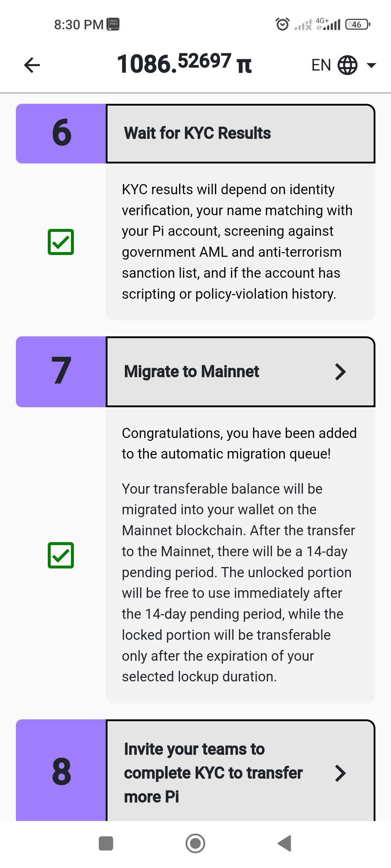Tap the purple step 7 number tile
The height and width of the screenshot is (868, 391).
(61, 372)
